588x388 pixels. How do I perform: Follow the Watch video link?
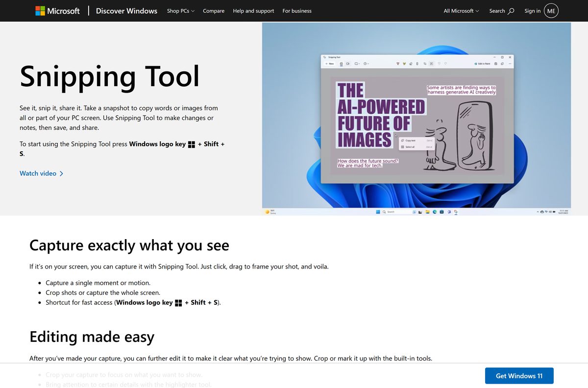pyautogui.click(x=42, y=173)
